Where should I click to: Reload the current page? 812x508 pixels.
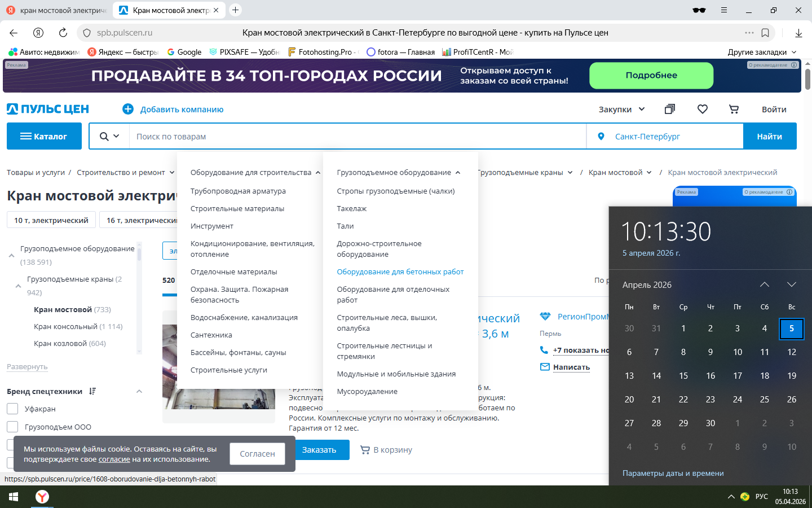point(63,33)
